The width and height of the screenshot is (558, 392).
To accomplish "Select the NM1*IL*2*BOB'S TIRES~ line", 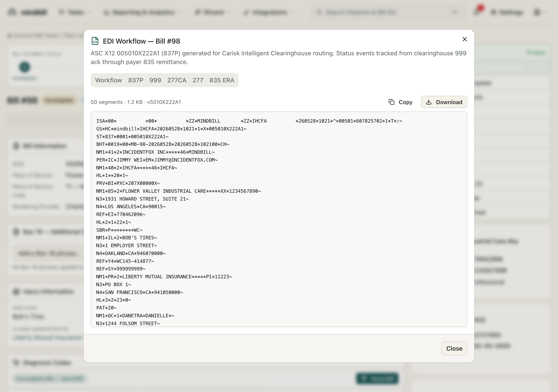I will point(127,238).
